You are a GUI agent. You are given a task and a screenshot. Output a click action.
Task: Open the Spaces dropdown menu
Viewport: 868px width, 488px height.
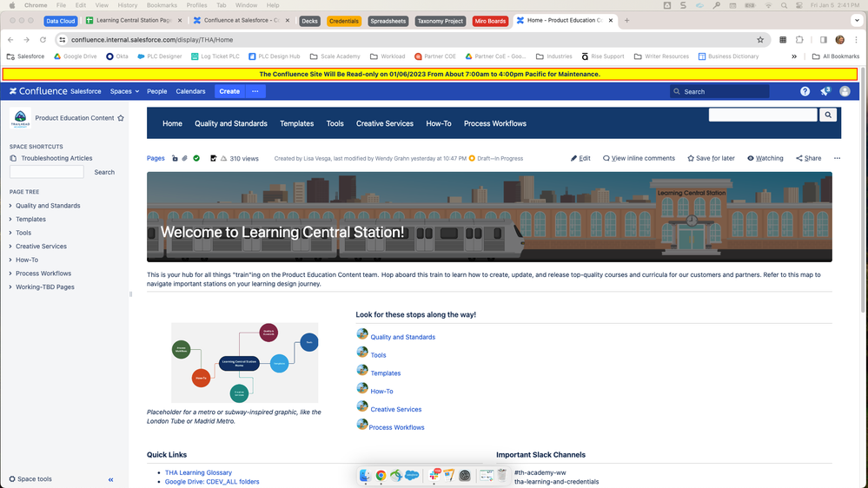coord(124,91)
